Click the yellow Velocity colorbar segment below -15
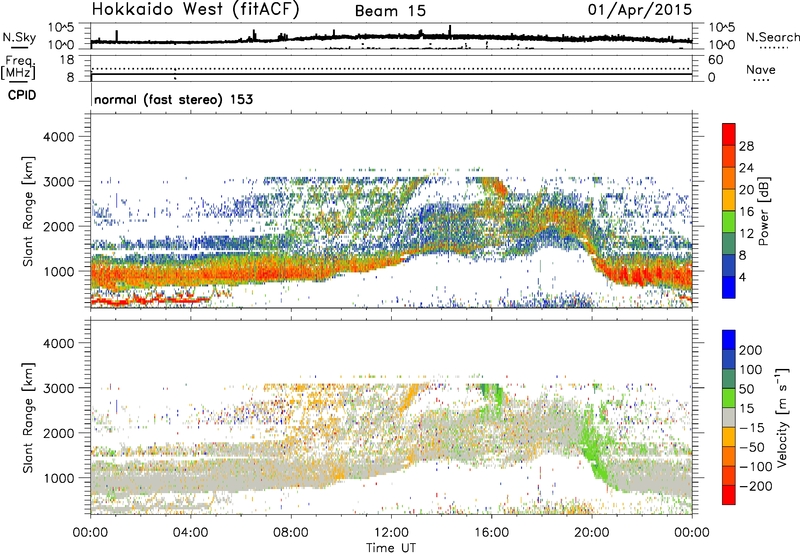Viewport: 800px width, 554px height. (x=729, y=437)
